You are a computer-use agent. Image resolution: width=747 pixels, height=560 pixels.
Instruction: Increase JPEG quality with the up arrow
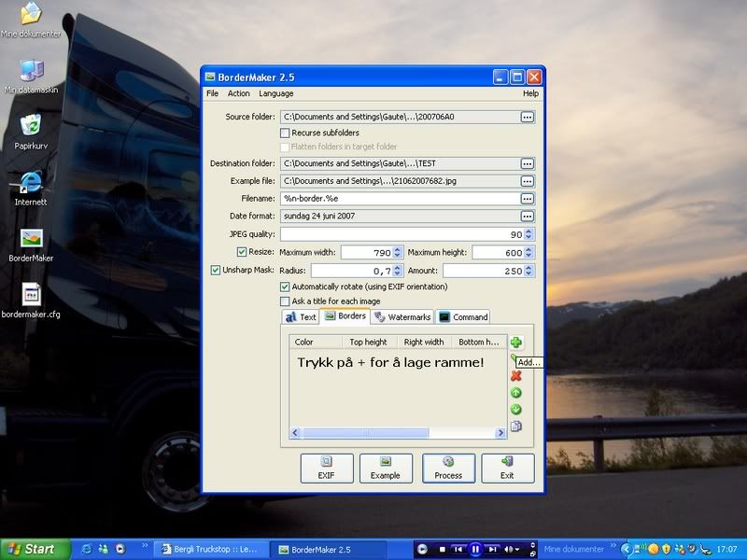tap(529, 231)
